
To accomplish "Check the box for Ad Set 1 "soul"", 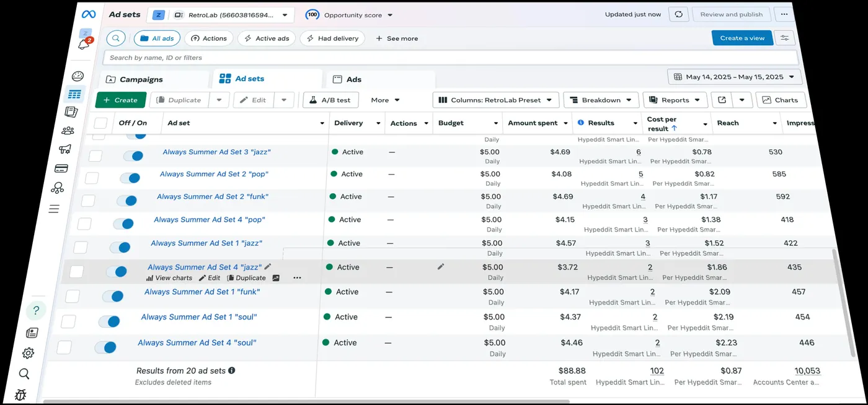I will (x=68, y=321).
